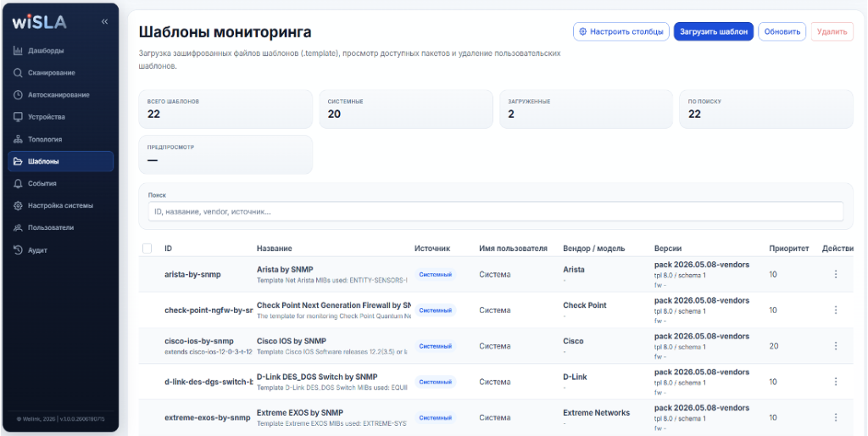Image resolution: width=868 pixels, height=436 pixels.
Task: Click the Шаблоны folder icon
Action: pyautogui.click(x=18, y=161)
